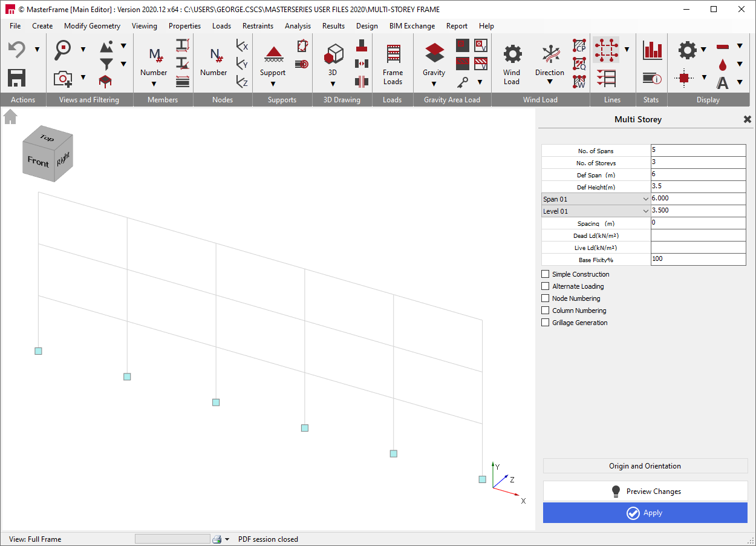Click the Save floppy disk icon
756x546 pixels.
(x=16, y=77)
